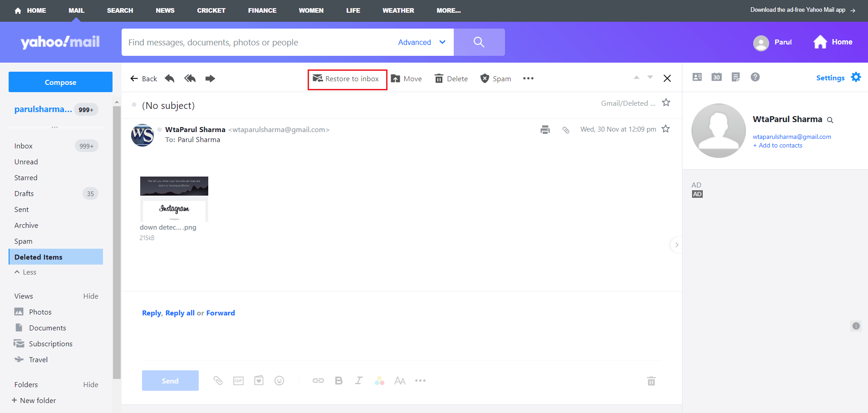Close the open message view
Screen dimensions: 868x413
[x=667, y=79]
